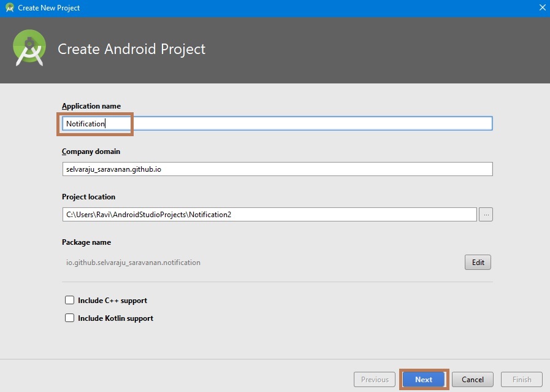
Task: Enable Include C++ support checkbox
Action: click(69, 300)
